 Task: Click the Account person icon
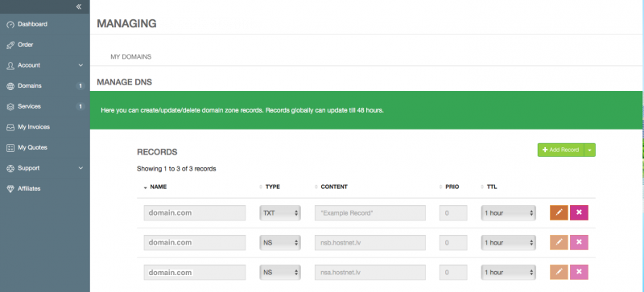coord(10,66)
